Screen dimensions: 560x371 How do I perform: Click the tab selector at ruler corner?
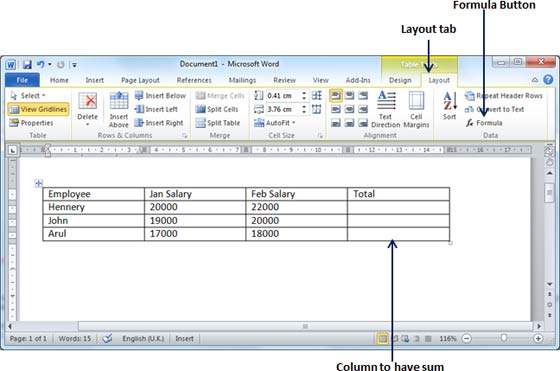(x=12, y=150)
